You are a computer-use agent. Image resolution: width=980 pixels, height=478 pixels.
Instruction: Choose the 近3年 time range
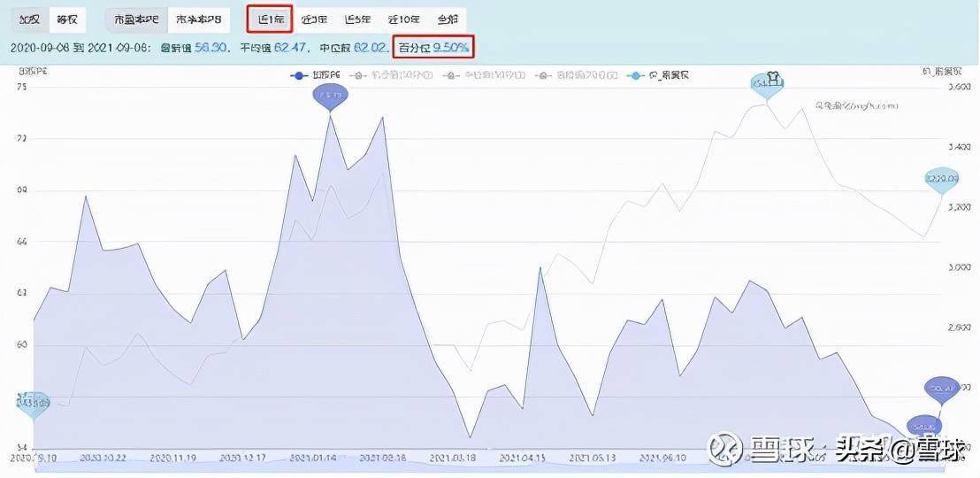[314, 19]
